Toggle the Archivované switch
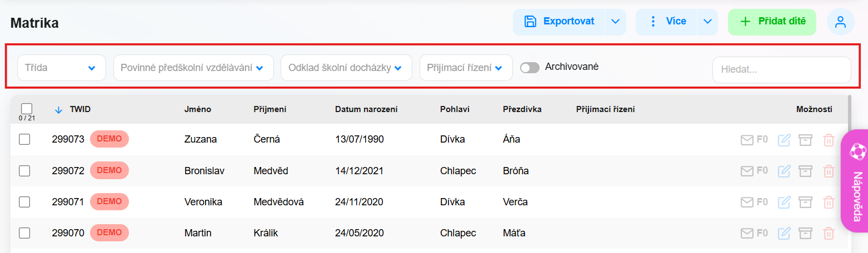 (530, 68)
